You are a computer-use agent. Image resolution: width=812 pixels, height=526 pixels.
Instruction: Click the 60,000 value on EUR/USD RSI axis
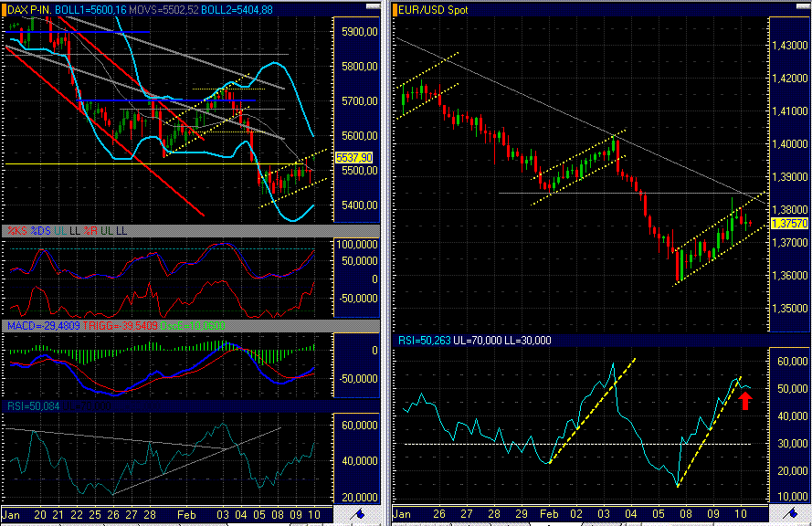pos(792,362)
